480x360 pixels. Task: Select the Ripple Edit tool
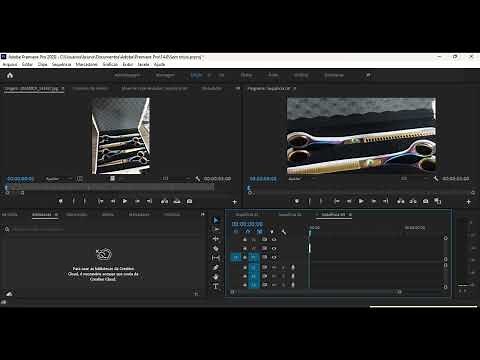pyautogui.click(x=216, y=239)
